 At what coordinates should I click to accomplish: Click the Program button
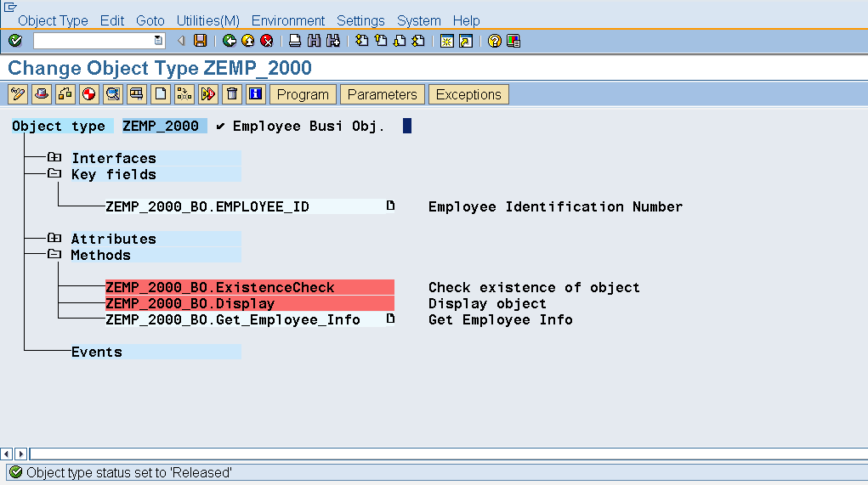coord(303,94)
